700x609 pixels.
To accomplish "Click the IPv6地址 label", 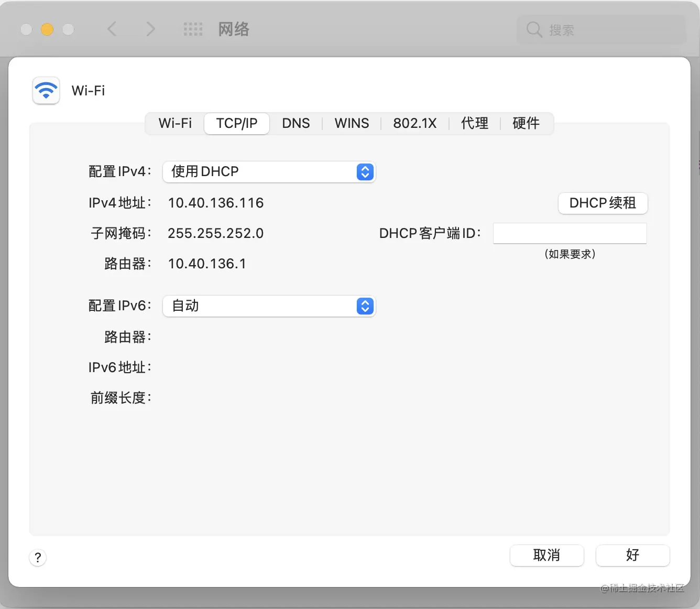I will (120, 368).
